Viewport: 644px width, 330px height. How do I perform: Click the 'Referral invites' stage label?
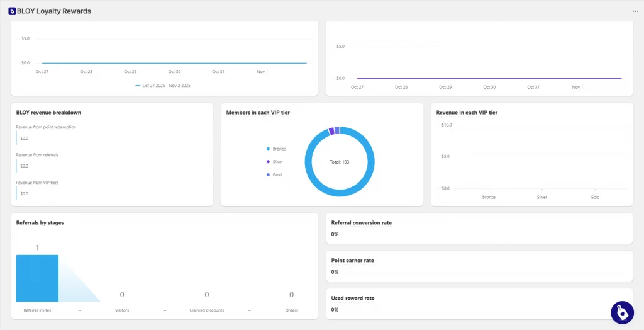[37, 310]
